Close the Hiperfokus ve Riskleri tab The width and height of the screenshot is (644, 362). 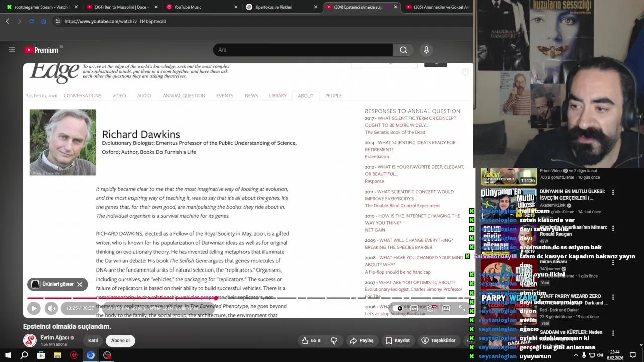click(316, 7)
